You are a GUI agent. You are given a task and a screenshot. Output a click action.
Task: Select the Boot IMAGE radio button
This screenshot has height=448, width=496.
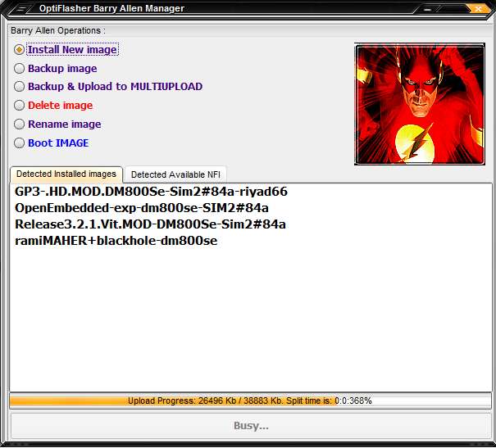(19, 143)
